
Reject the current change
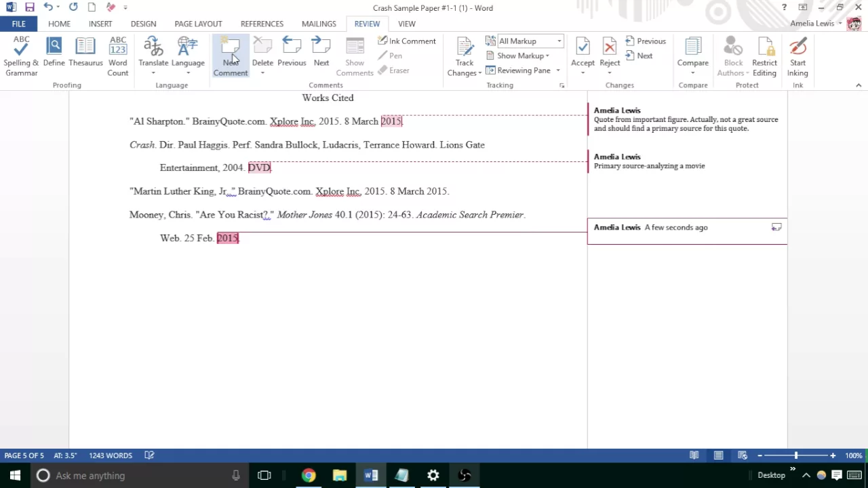click(610, 52)
